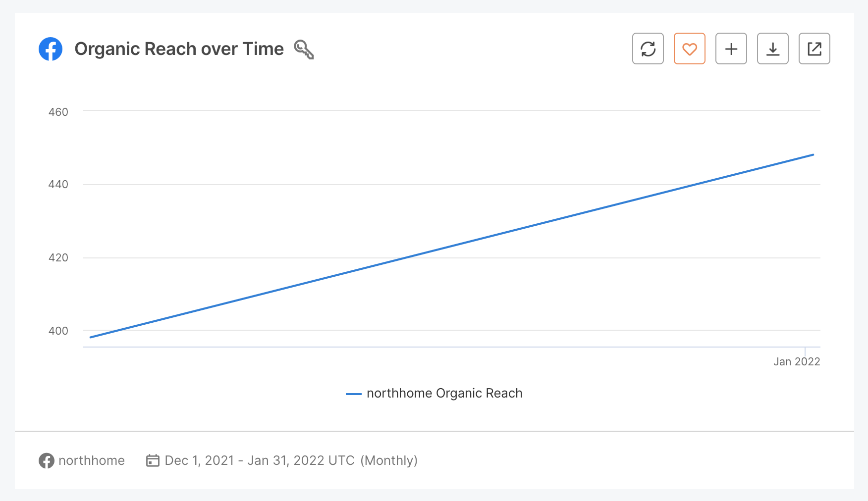
Task: Click the 440 value on the y-axis
Action: pyautogui.click(x=58, y=184)
